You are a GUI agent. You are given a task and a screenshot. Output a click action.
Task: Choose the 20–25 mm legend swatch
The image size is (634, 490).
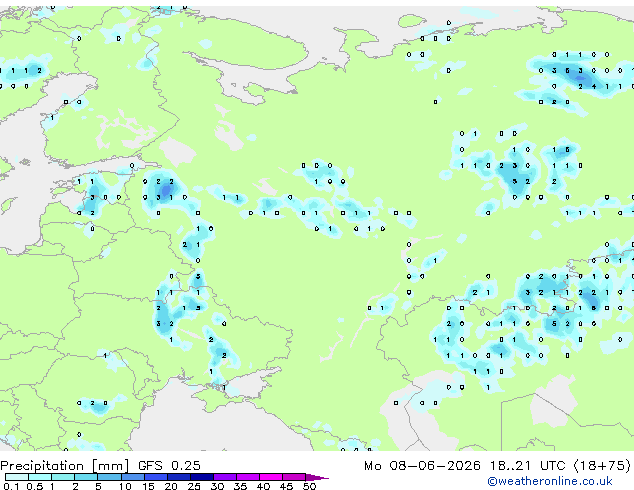click(x=179, y=477)
